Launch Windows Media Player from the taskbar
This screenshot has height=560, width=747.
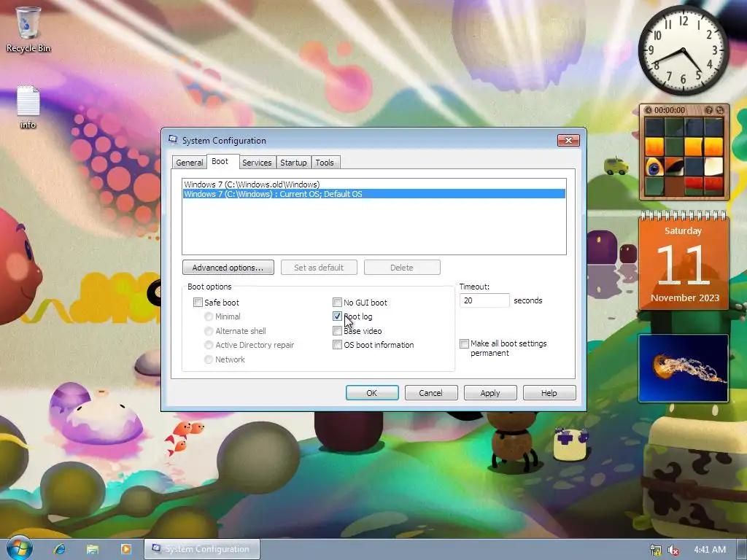(x=125, y=549)
